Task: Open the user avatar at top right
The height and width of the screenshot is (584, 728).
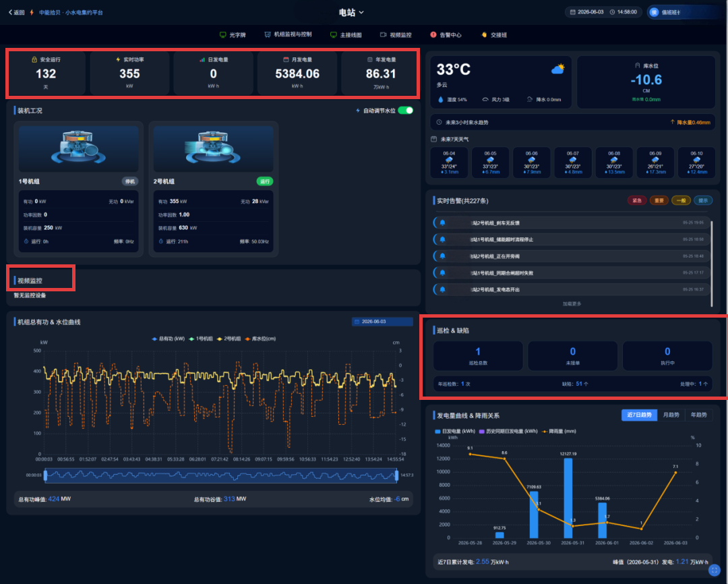Action: coord(654,13)
